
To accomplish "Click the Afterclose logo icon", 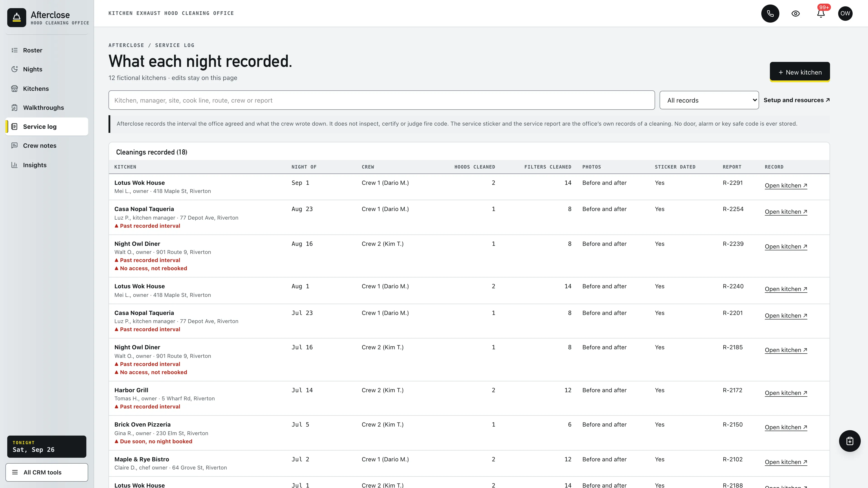I will click(17, 18).
